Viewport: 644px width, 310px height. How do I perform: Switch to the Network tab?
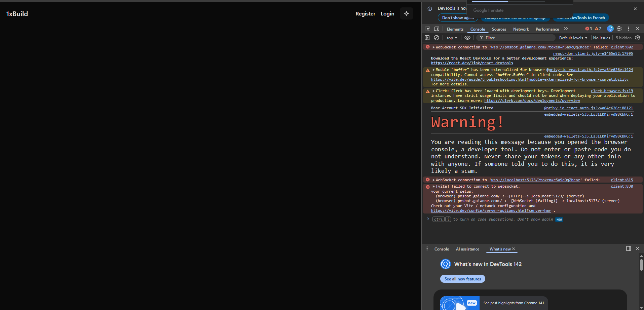click(x=521, y=29)
